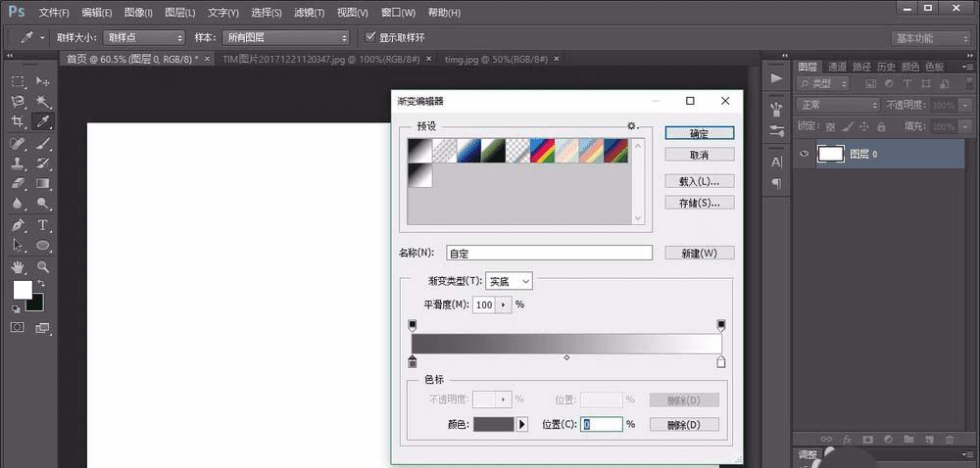Select the Eraser tool
This screenshot has height=468, width=980.
pos(18,183)
